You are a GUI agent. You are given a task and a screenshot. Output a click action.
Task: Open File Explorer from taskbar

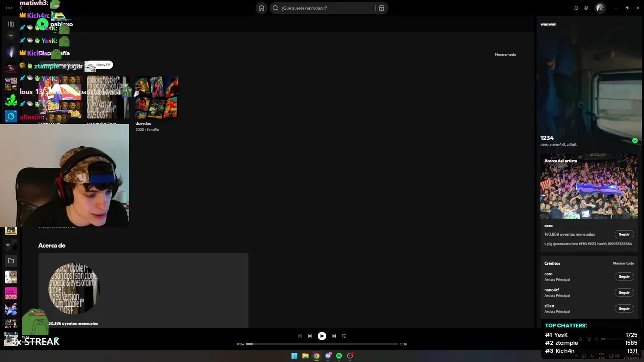click(x=305, y=356)
